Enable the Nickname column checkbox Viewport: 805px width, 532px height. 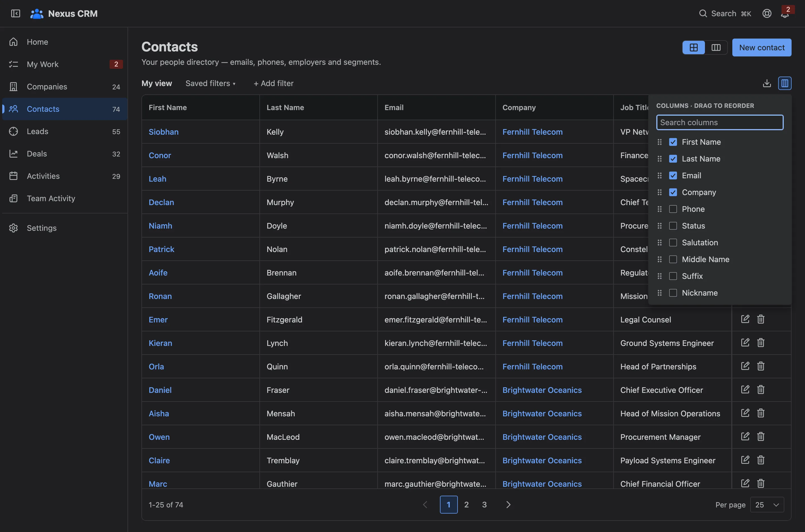[673, 293]
